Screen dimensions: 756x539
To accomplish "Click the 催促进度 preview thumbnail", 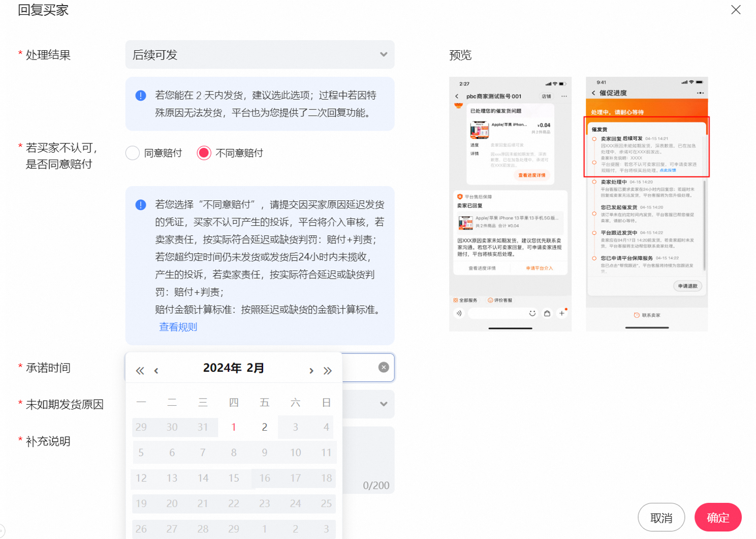I will coord(647,204).
